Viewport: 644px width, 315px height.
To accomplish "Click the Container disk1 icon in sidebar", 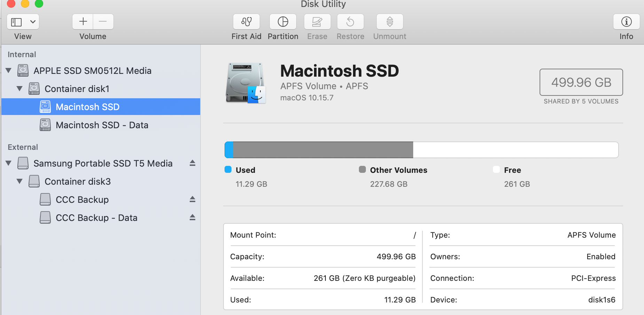I will pos(34,89).
